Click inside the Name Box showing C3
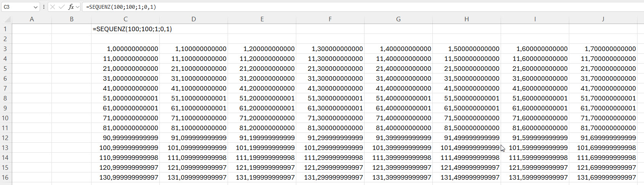644x185 pixels. click(17, 7)
